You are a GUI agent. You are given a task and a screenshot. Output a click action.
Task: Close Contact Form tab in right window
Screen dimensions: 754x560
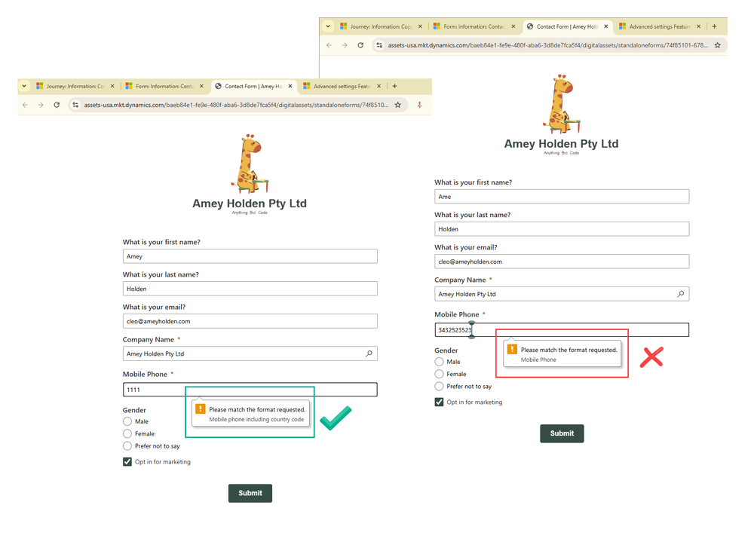(x=606, y=26)
